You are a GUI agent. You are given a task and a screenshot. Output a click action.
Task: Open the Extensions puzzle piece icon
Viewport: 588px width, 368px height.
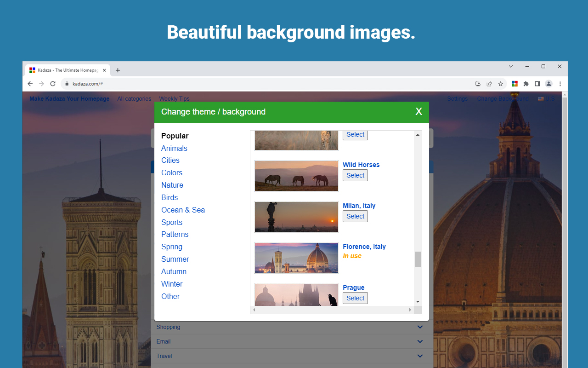click(x=526, y=83)
